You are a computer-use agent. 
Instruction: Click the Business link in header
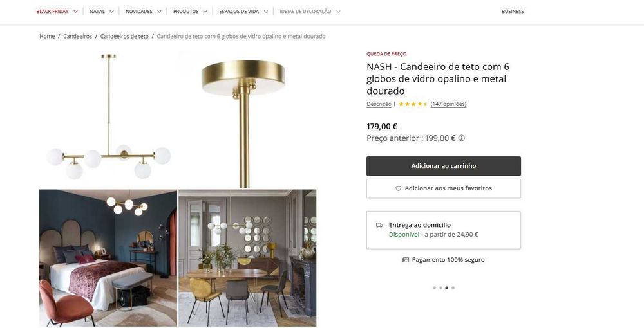pyautogui.click(x=513, y=12)
